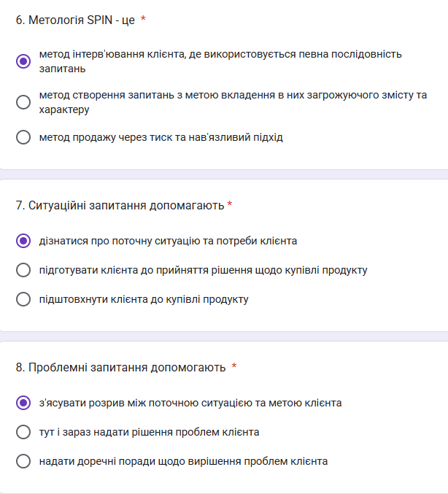Choose radio circle for 'підштовхнути клієнта до купівлі'
This screenshot has height=494, width=448.
[x=23, y=299]
